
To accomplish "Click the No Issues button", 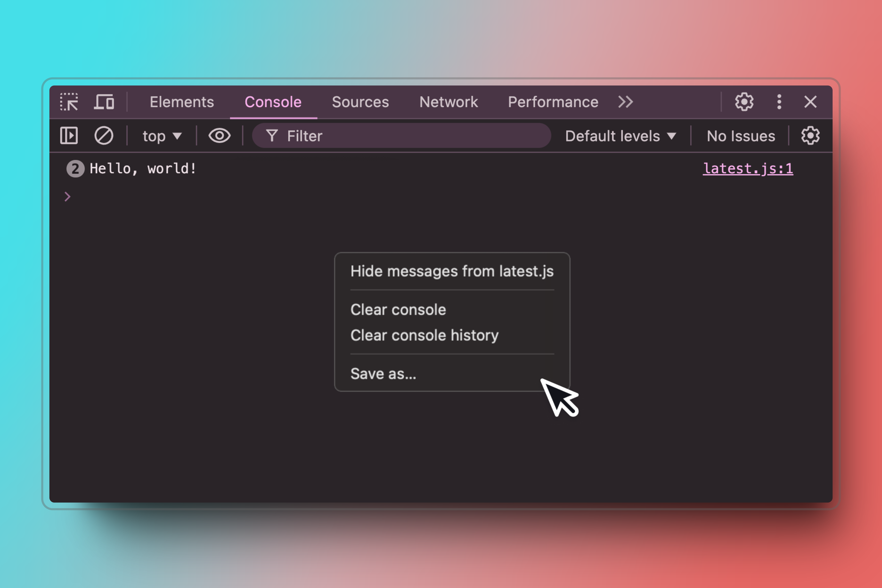I will 741,136.
